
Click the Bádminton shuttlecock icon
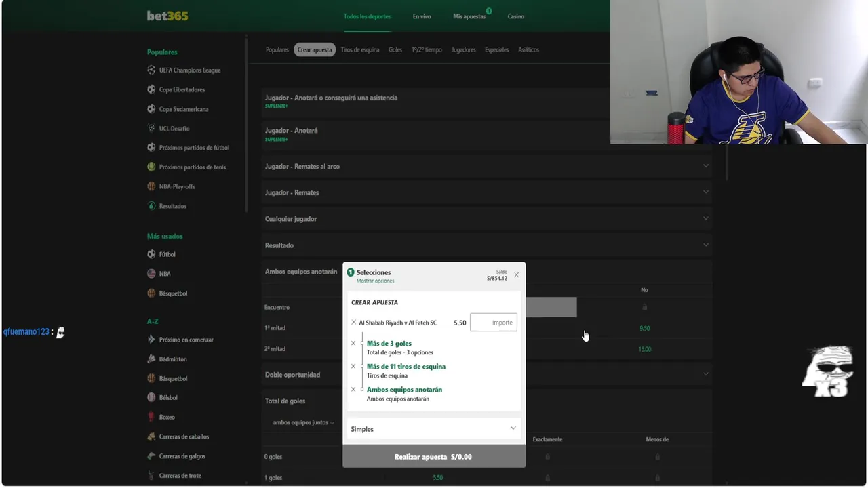click(x=151, y=359)
